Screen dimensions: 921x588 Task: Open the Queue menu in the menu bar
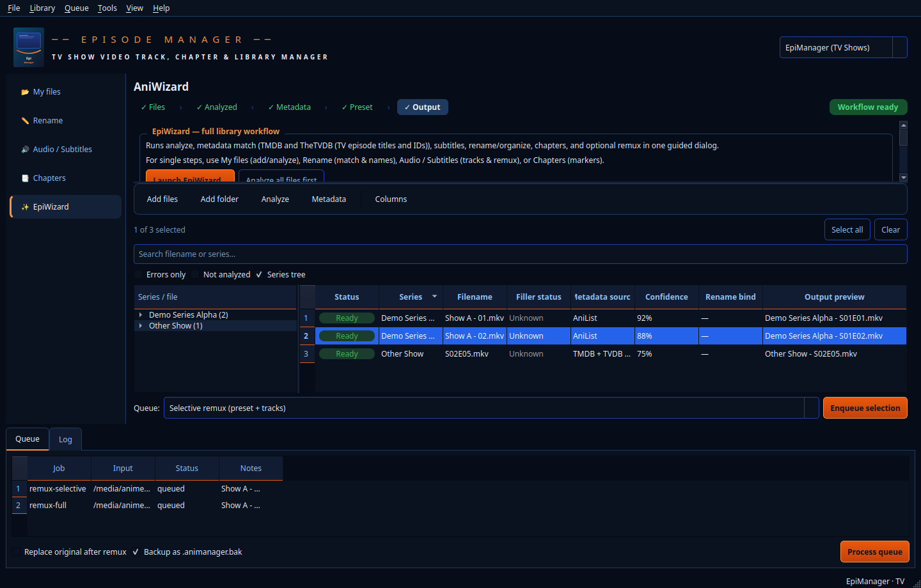(77, 8)
